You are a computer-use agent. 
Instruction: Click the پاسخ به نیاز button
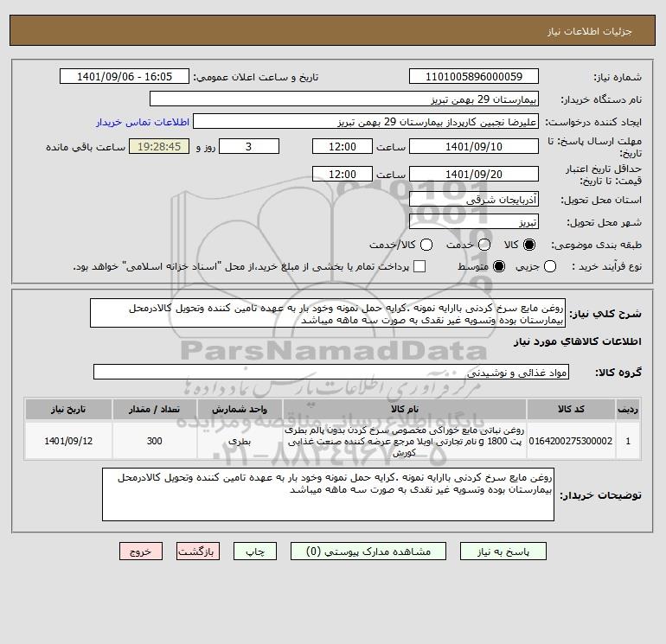[503, 552]
